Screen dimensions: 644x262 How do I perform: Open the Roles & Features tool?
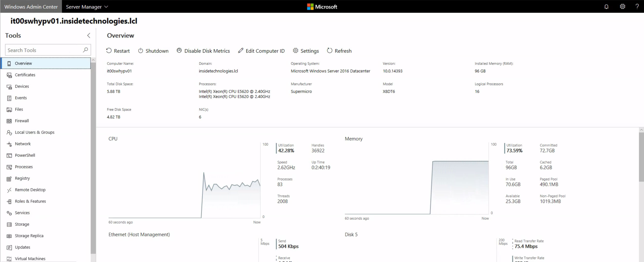[46, 201]
